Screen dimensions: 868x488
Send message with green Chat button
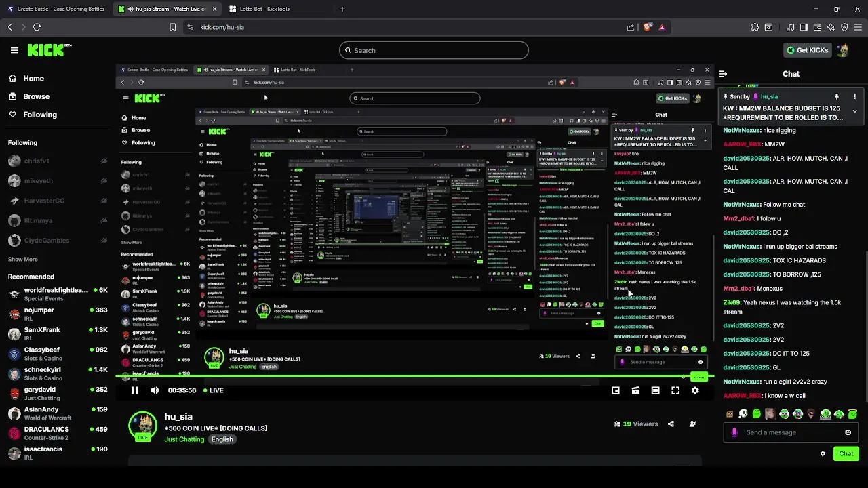(846, 453)
